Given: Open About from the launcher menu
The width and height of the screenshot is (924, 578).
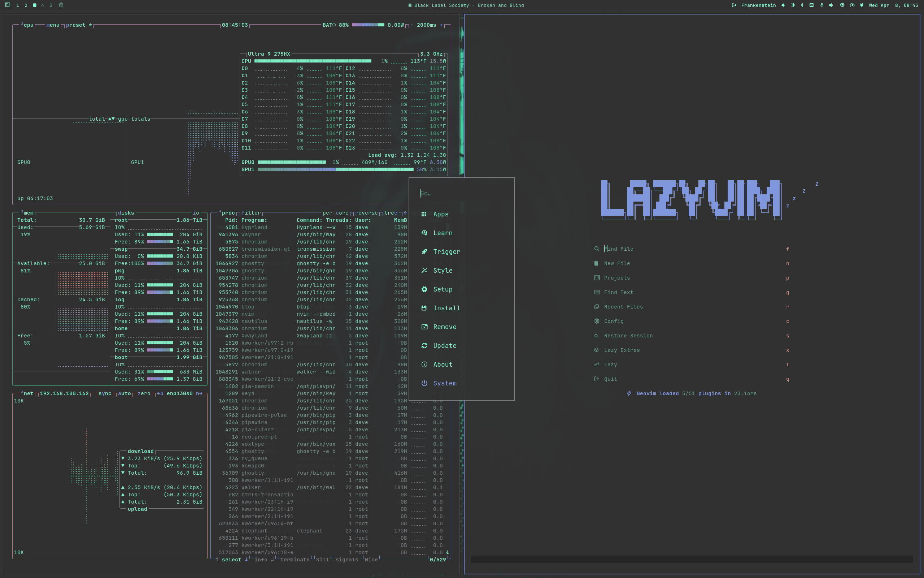Looking at the screenshot, I should tap(462, 364).
